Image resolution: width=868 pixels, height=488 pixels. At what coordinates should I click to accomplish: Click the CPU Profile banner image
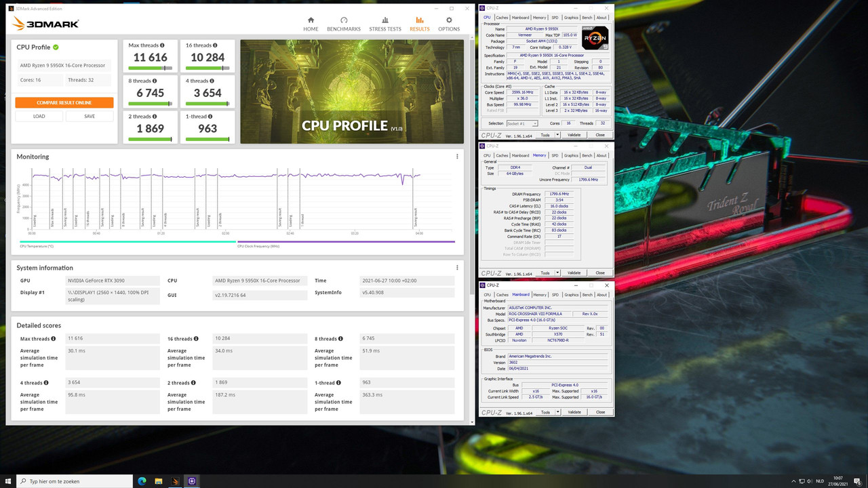point(352,91)
